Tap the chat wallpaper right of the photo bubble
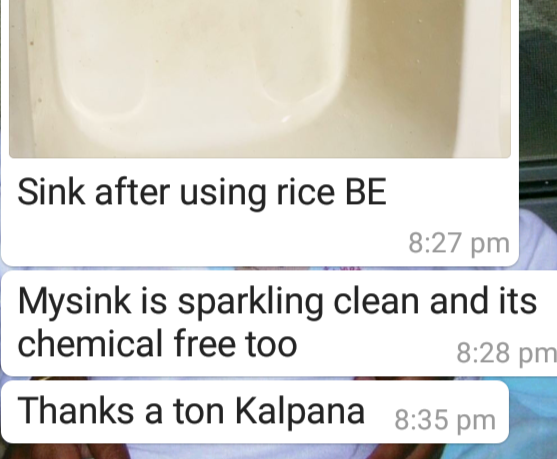 coord(538,107)
